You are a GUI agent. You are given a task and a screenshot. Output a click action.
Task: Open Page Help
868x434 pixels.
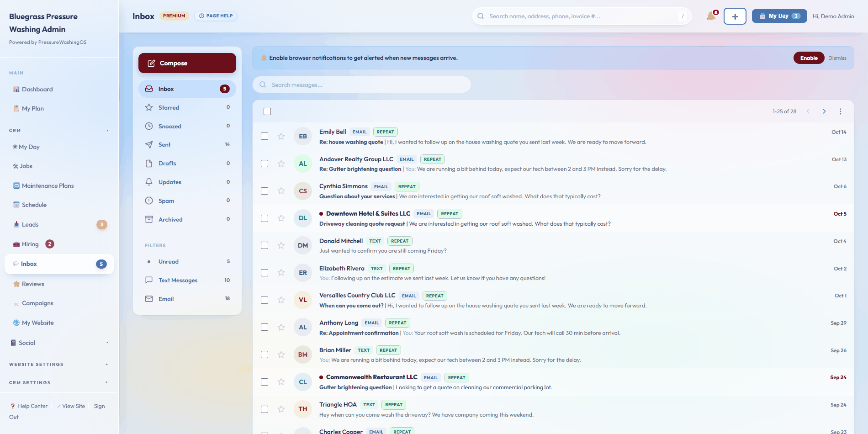coord(216,16)
